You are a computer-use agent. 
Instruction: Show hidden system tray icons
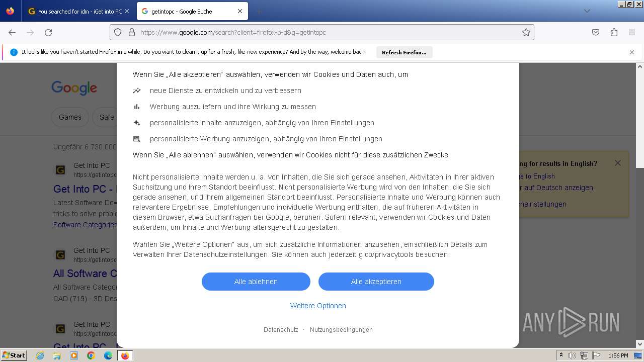click(x=561, y=355)
